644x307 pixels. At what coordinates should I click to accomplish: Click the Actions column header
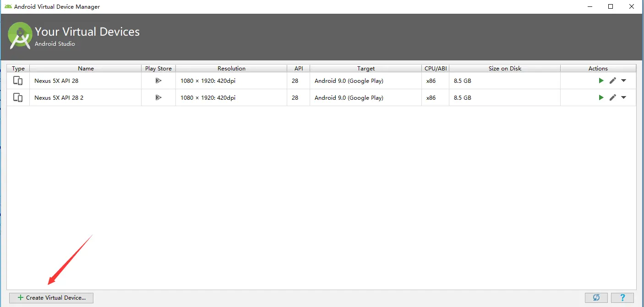click(598, 68)
